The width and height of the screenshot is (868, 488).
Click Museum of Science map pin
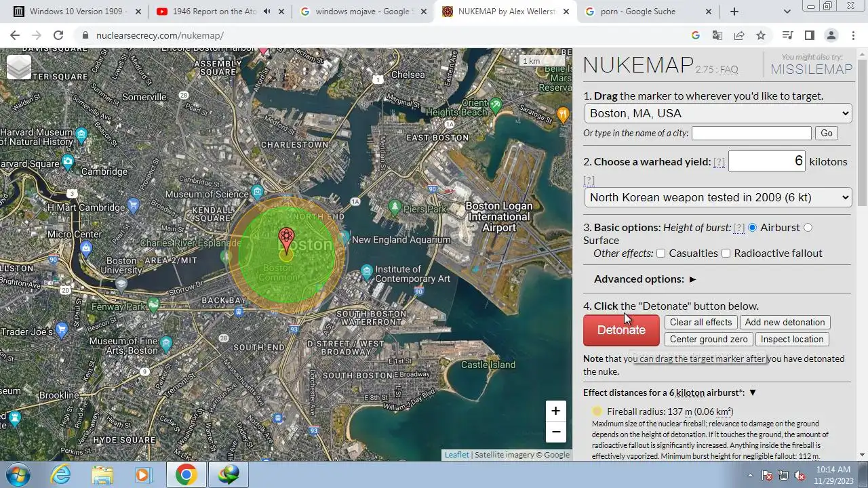click(x=257, y=192)
